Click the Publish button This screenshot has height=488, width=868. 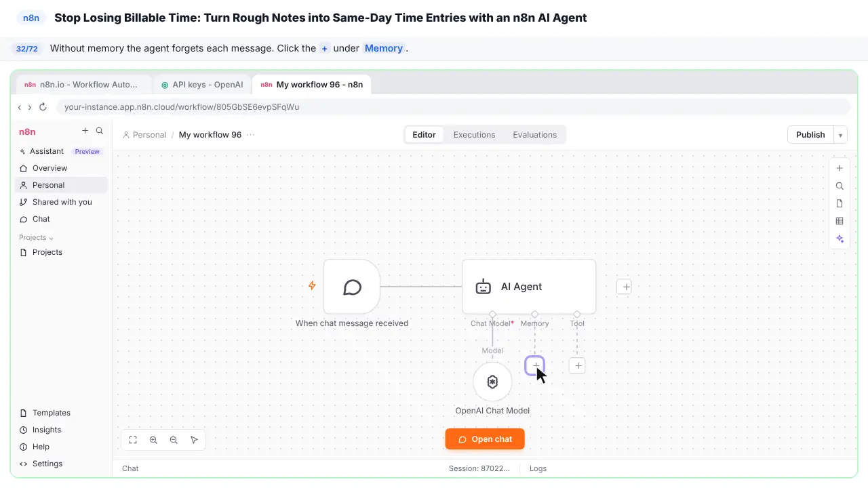pyautogui.click(x=810, y=135)
